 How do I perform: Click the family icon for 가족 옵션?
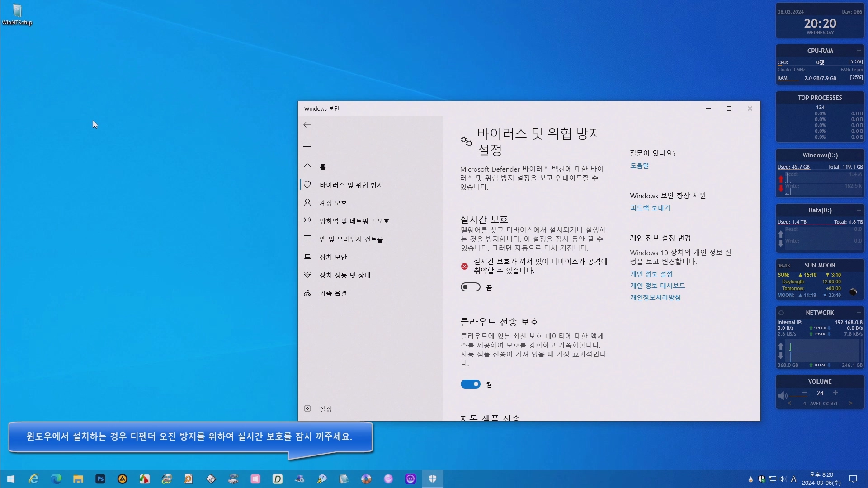[307, 293]
